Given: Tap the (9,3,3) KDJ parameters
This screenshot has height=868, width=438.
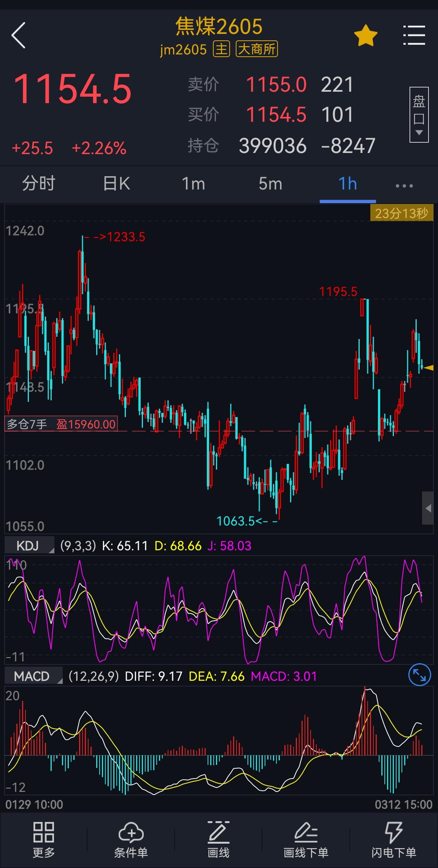Looking at the screenshot, I should [x=78, y=546].
